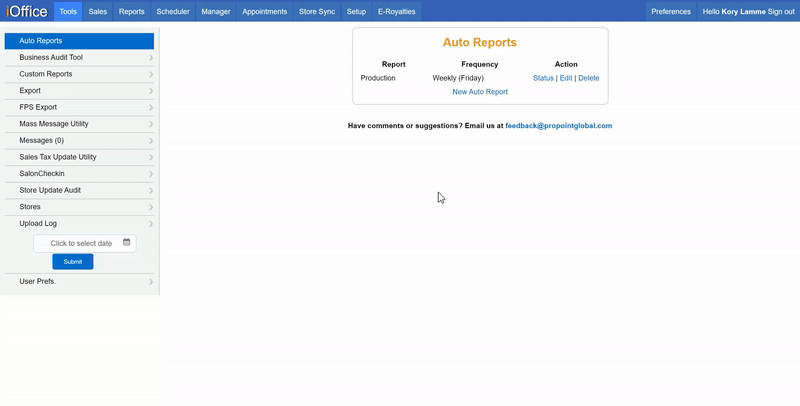Open the Reports tab
This screenshot has height=406, width=800.
(132, 11)
